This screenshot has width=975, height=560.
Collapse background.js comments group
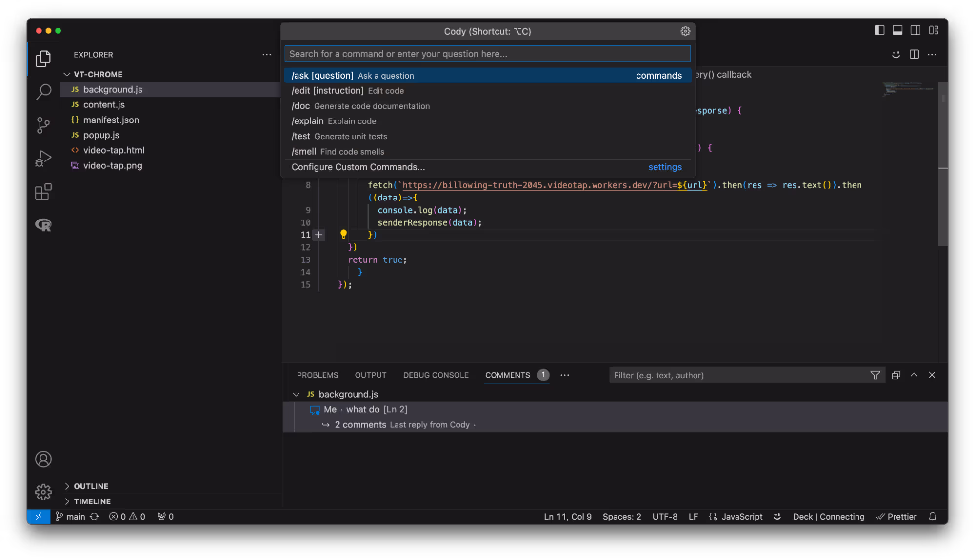pyautogui.click(x=296, y=394)
